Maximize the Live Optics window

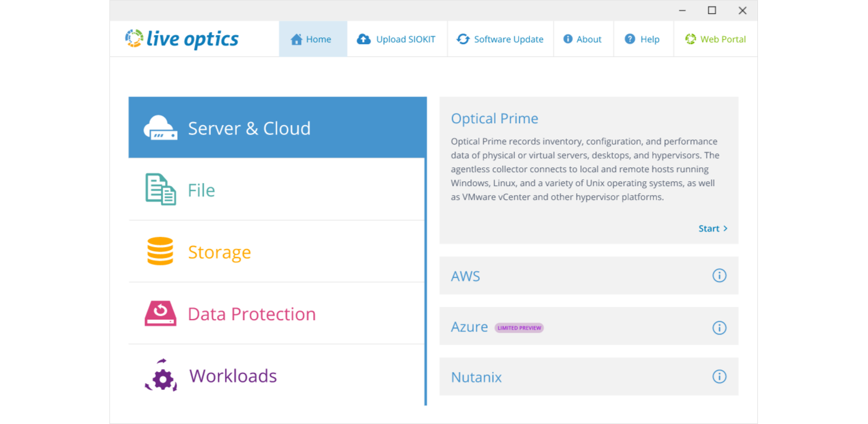(712, 10)
